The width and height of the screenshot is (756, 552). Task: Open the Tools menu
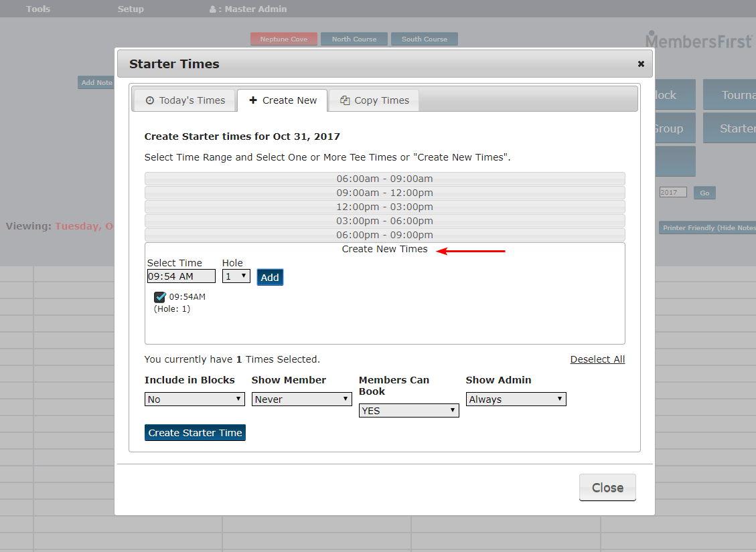37,9
